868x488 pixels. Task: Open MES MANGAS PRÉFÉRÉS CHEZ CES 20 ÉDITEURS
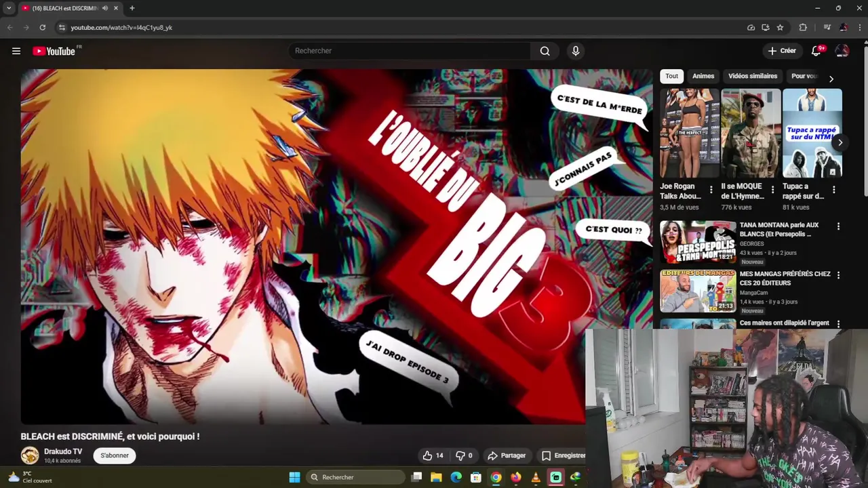[785, 278]
